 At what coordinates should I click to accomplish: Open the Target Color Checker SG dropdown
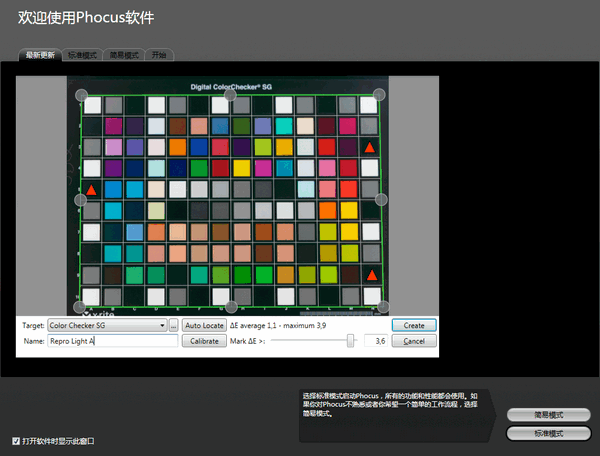click(x=106, y=325)
